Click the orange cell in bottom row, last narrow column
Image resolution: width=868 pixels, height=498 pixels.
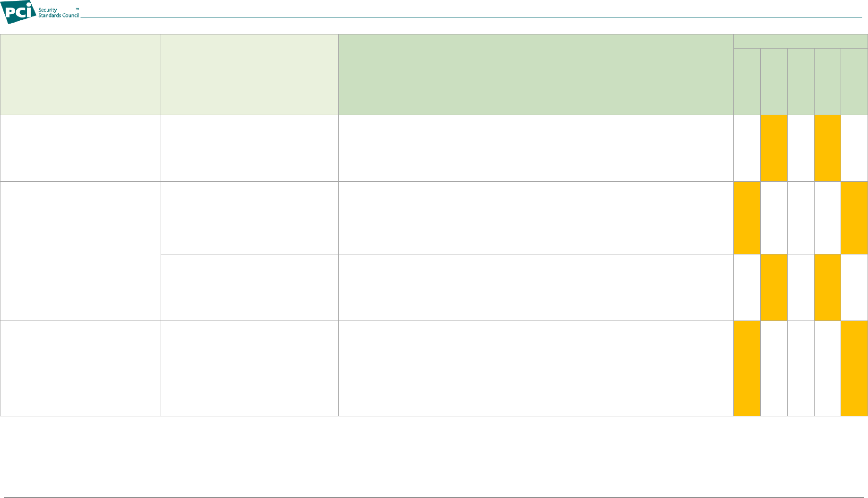854,369
